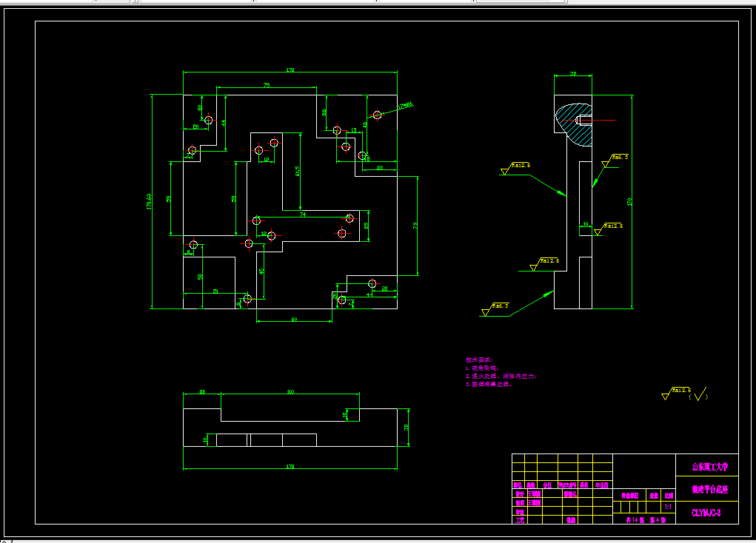
Task: Click the 1:1 scale value
Action: pos(668,507)
